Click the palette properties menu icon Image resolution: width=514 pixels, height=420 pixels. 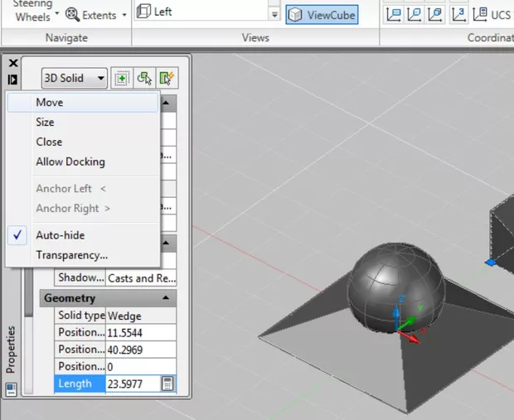[x=12, y=80]
